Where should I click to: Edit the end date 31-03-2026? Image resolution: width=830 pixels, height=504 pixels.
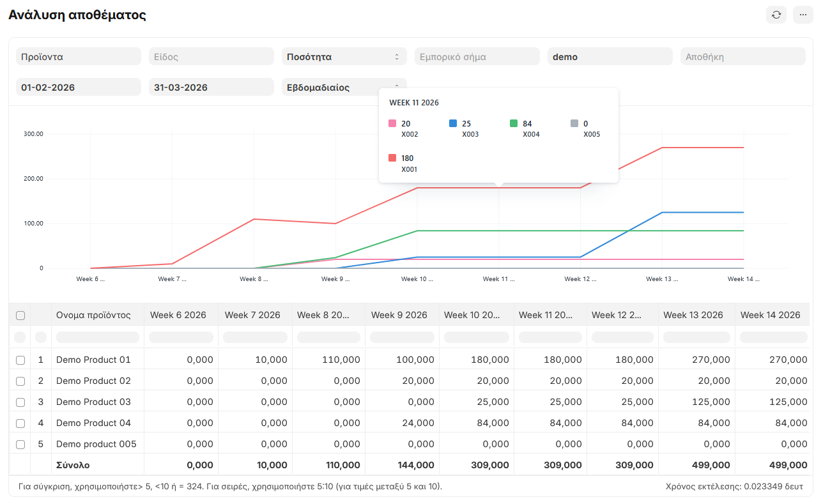click(x=211, y=88)
